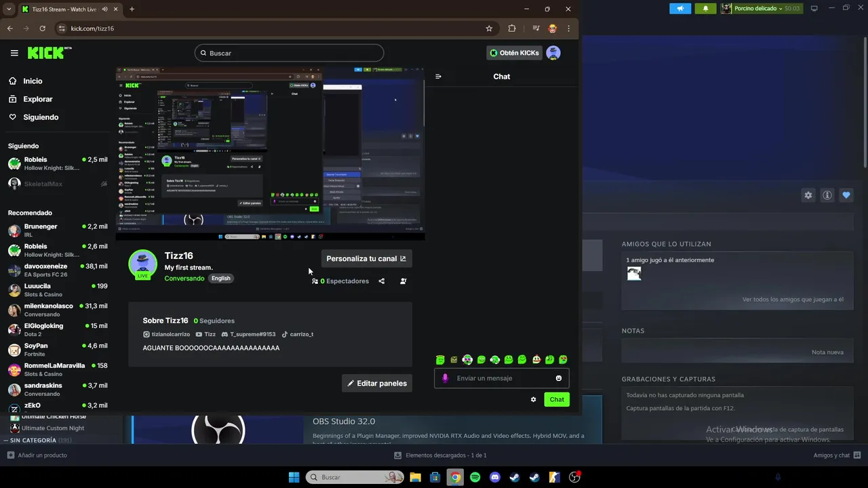This screenshot has width=868, height=488.
Task: Bookmark page with star icon
Action: coord(489,28)
